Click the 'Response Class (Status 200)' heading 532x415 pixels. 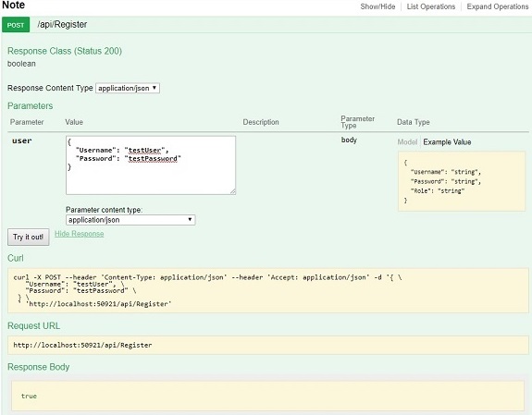(x=65, y=51)
